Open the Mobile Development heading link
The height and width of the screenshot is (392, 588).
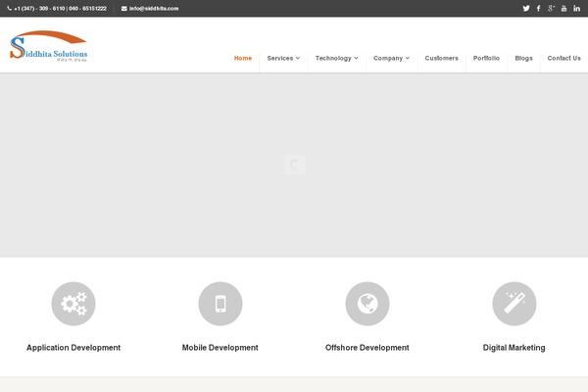click(220, 348)
